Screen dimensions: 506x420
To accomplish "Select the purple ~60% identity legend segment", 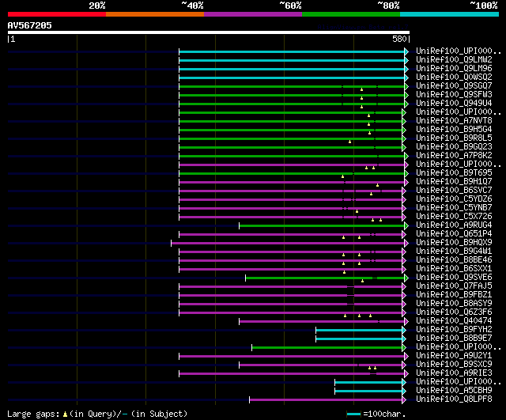I will tap(253, 14).
